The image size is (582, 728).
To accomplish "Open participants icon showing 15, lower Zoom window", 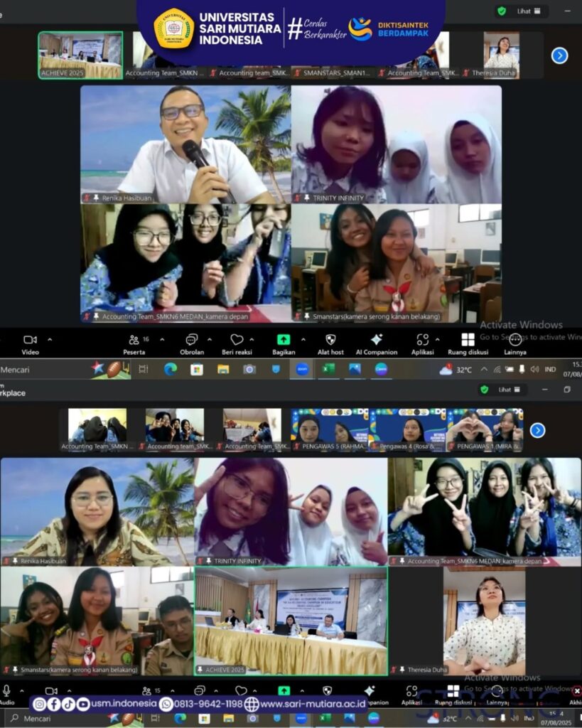I will point(151,691).
